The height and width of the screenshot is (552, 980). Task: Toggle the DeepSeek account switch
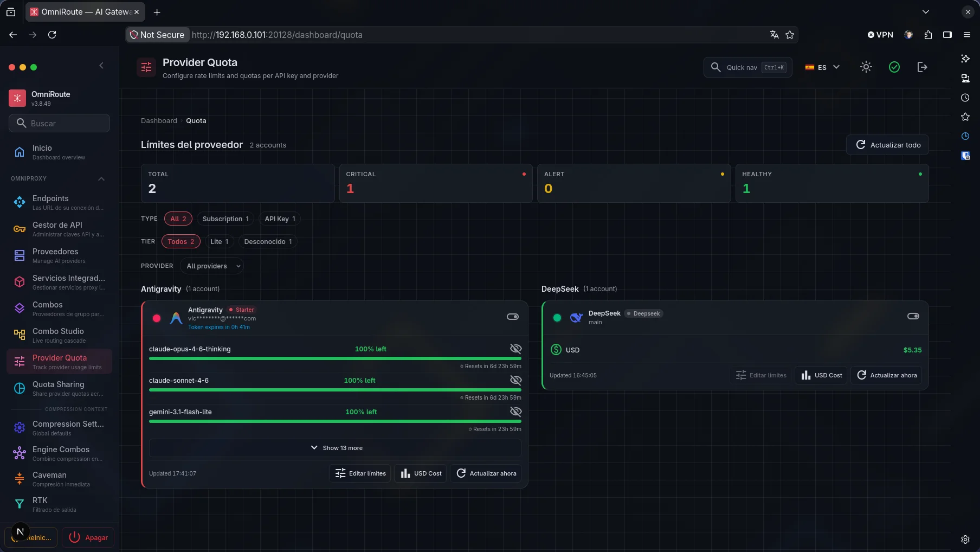(913, 316)
